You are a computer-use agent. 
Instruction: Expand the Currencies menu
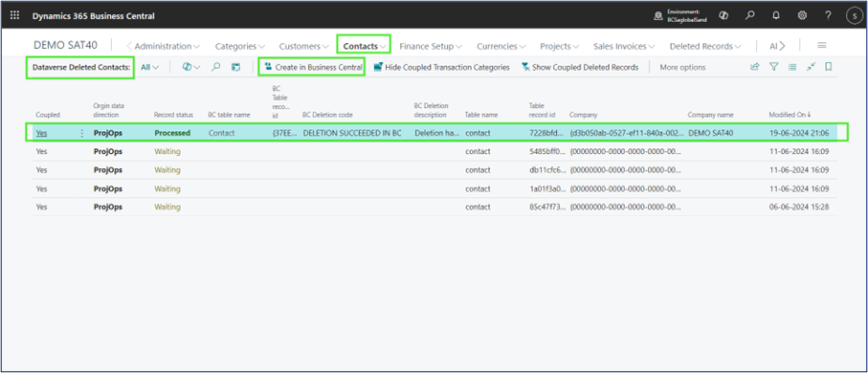click(x=501, y=46)
